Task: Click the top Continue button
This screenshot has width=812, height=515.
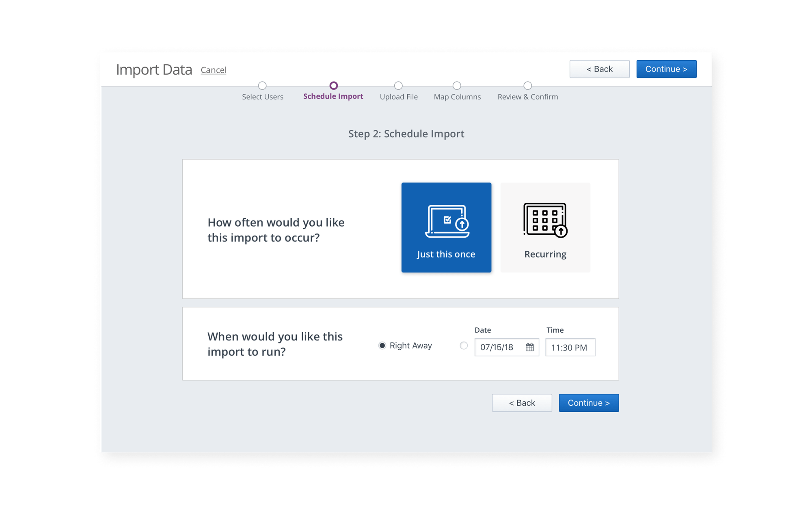Action: [x=666, y=69]
